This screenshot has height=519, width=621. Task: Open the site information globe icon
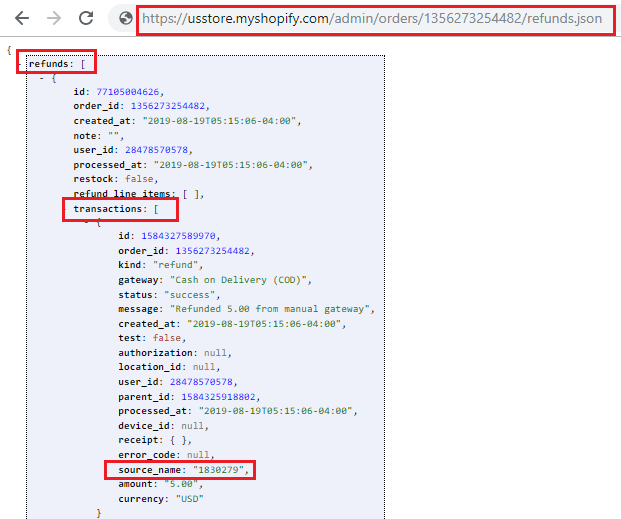point(126,18)
